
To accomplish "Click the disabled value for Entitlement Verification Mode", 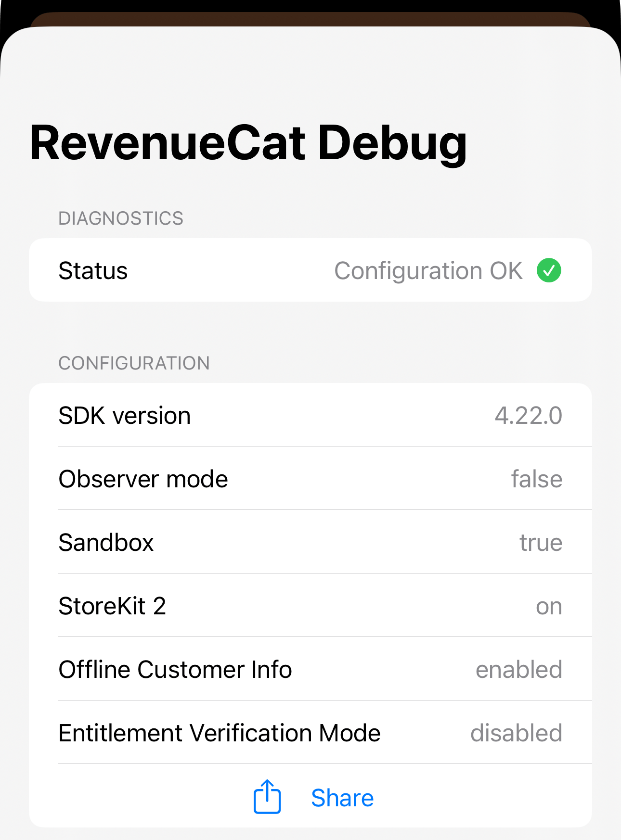I will (x=517, y=733).
